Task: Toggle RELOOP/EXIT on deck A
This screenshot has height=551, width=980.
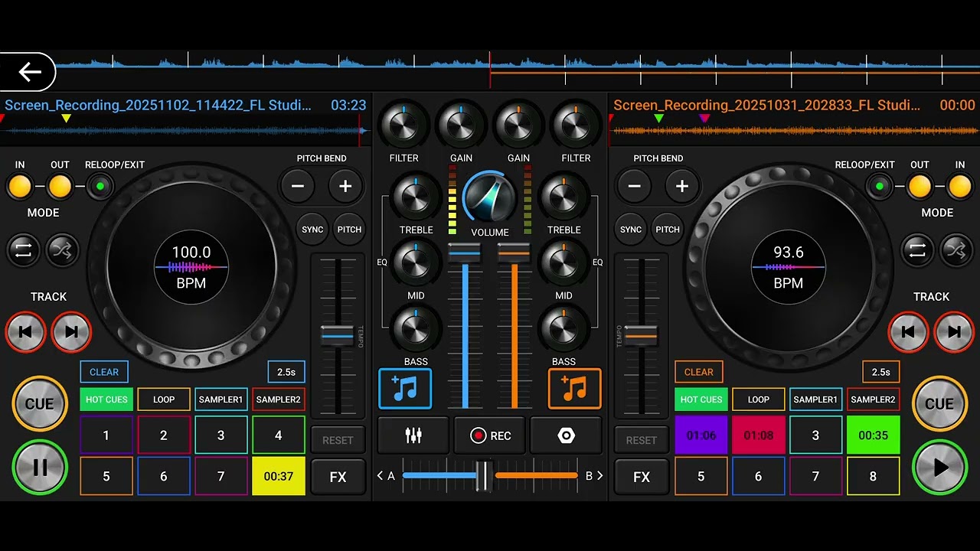Action: point(100,186)
